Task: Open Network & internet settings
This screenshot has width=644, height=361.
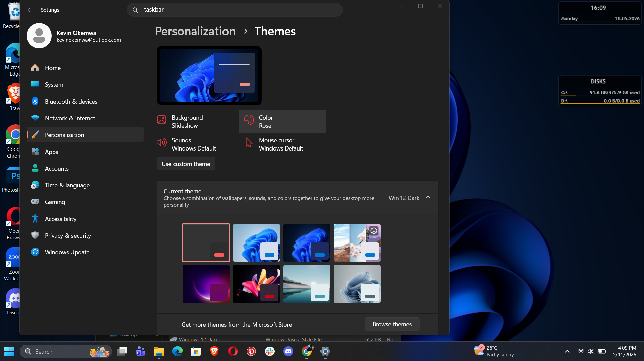Action: click(x=85, y=118)
